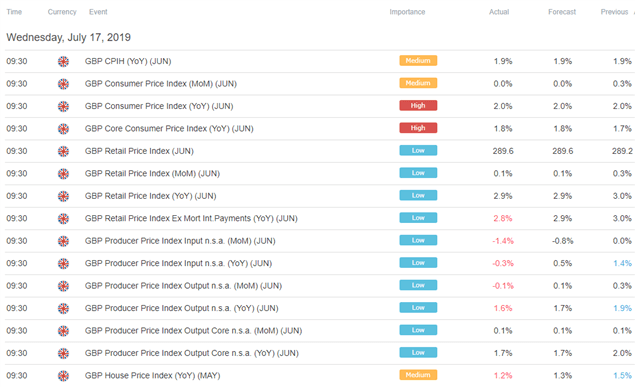Viewport: 635px width, 387px height.
Task: Click UK flag in PPI Output (MoM) row
Action: point(63,286)
